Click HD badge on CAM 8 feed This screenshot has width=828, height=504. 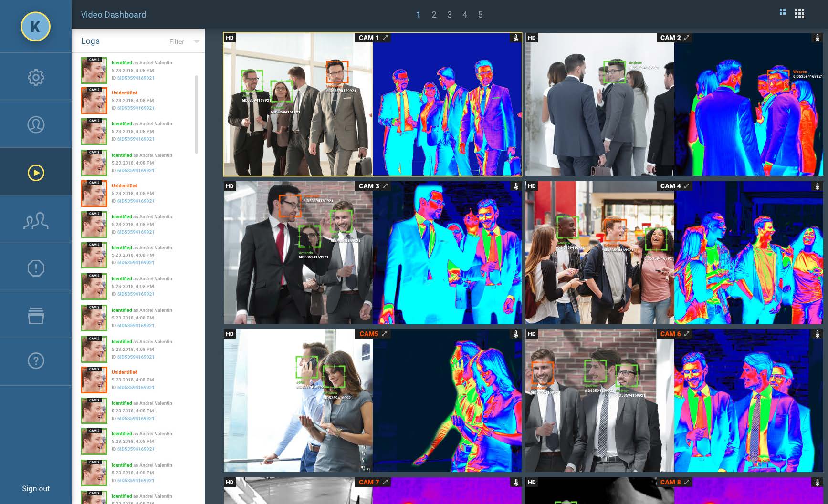click(x=532, y=482)
